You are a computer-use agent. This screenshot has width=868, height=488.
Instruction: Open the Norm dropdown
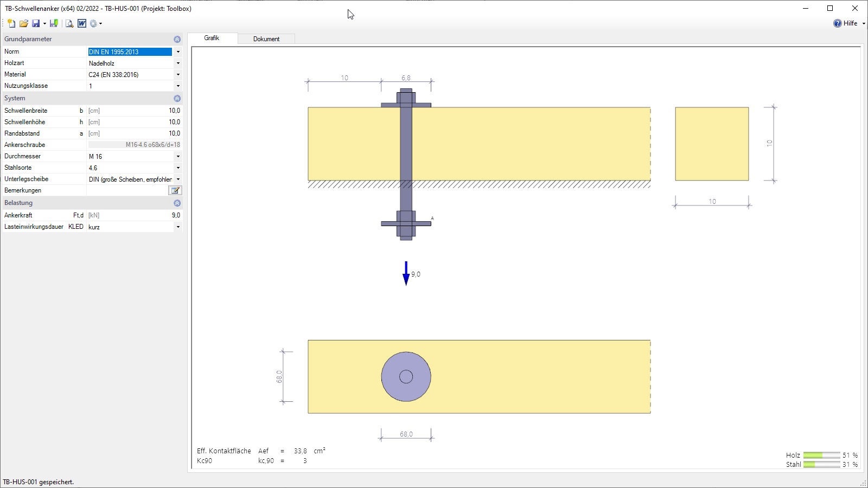(x=178, y=52)
